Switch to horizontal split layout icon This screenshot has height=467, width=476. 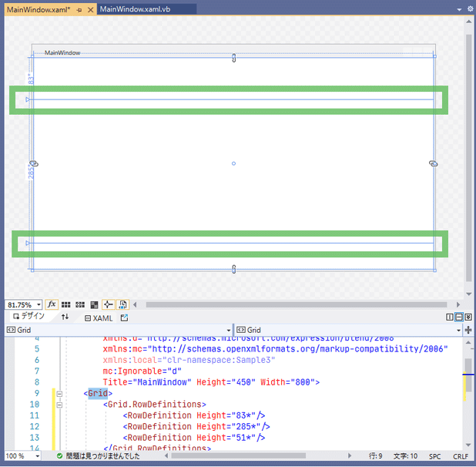pyautogui.click(x=459, y=317)
